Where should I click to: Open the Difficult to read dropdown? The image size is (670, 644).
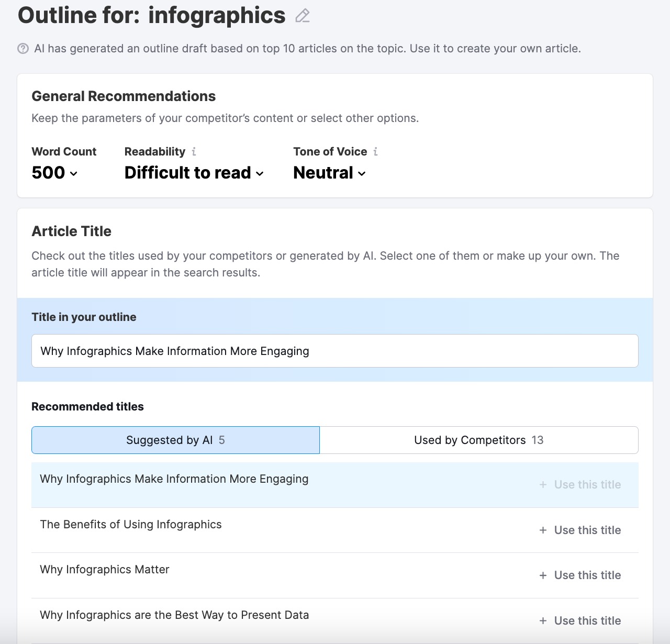point(194,173)
